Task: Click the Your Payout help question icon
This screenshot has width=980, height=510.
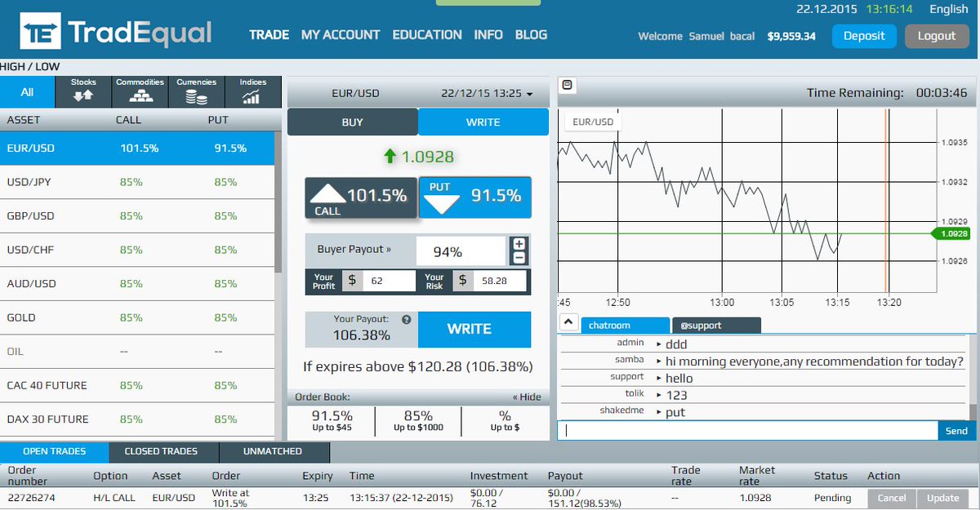Action: tap(406, 320)
